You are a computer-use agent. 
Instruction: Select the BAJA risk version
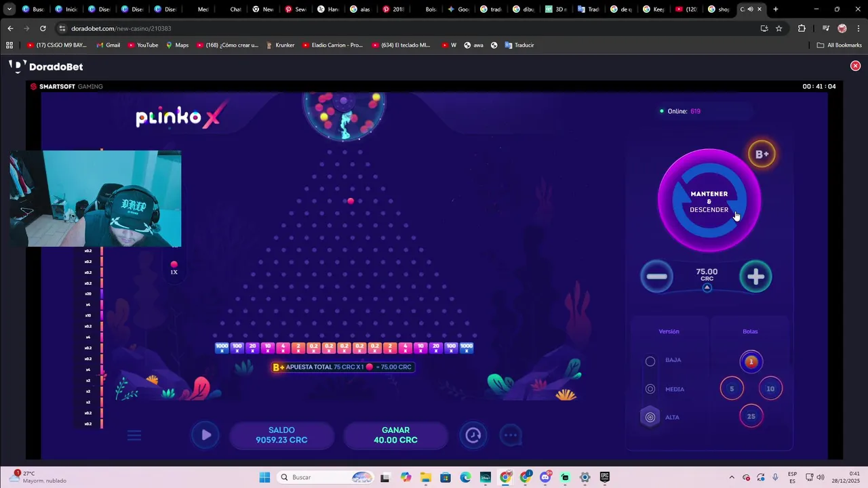click(650, 361)
